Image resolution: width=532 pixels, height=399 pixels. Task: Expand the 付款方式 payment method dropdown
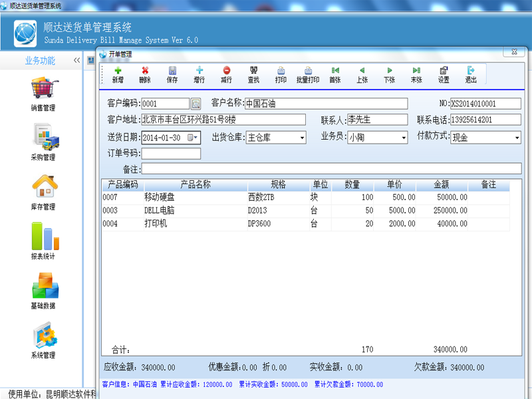click(x=517, y=138)
